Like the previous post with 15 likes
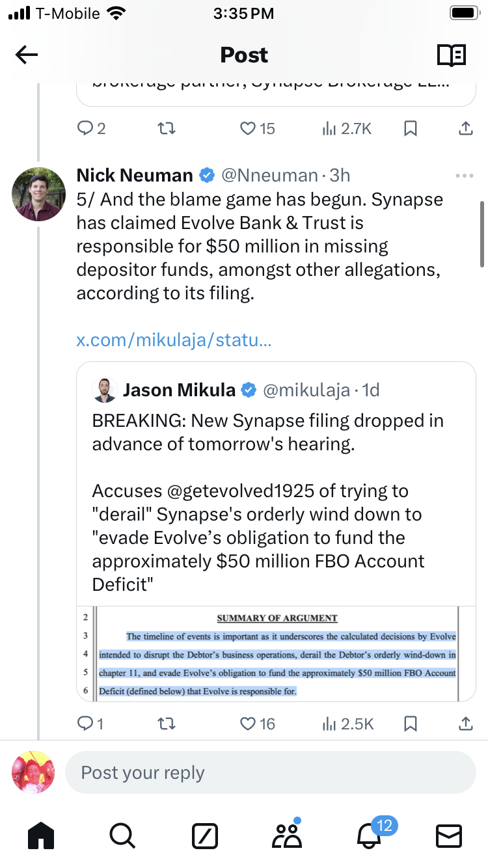Image resolution: width=488 pixels, height=868 pixels. tap(248, 129)
